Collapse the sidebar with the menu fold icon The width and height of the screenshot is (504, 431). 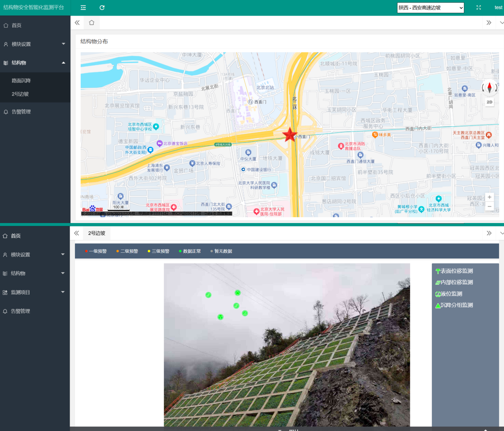(83, 8)
